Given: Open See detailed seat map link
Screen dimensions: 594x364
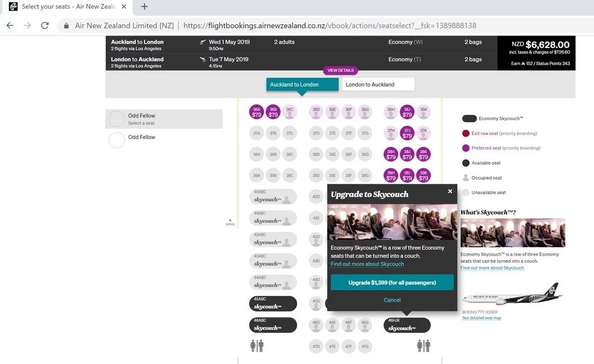Looking at the screenshot, I should (481, 318).
